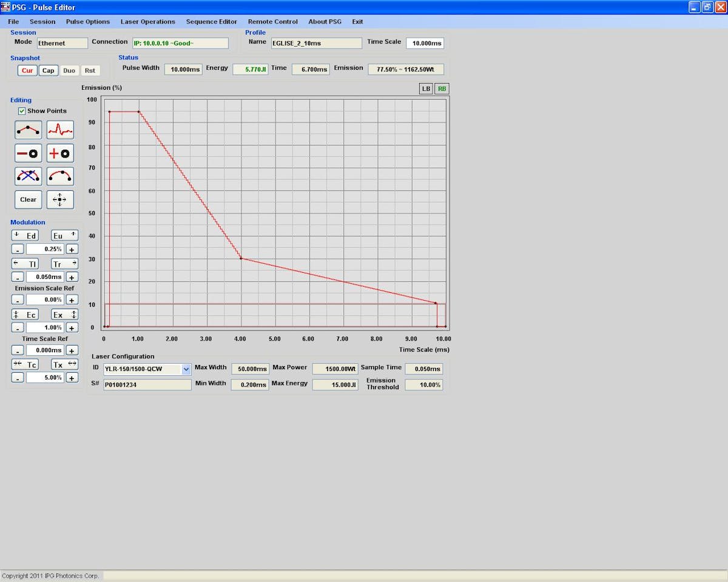Image resolution: width=728 pixels, height=582 pixels.
Task: Toggle the LB button above the graph
Action: 426,89
